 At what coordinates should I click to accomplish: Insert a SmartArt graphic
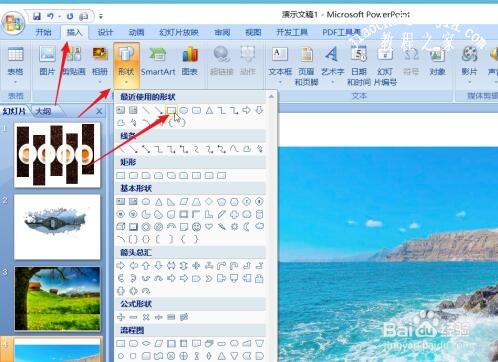coord(158,61)
